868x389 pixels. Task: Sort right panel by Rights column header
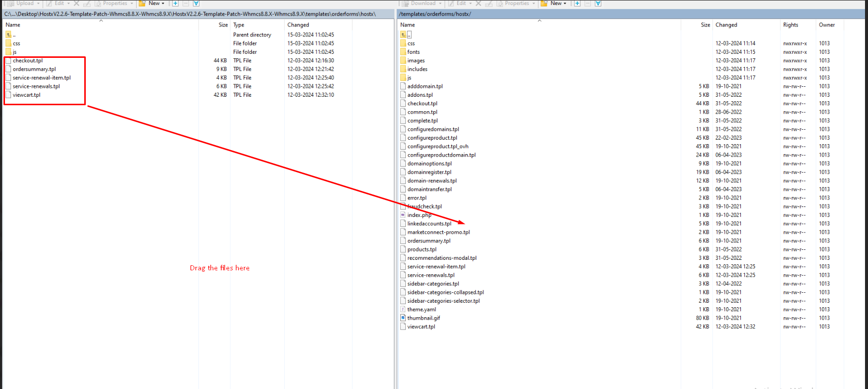click(x=790, y=25)
